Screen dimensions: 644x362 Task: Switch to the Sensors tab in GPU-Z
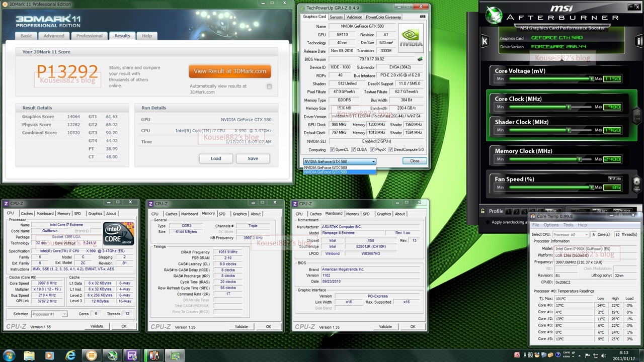336,17
